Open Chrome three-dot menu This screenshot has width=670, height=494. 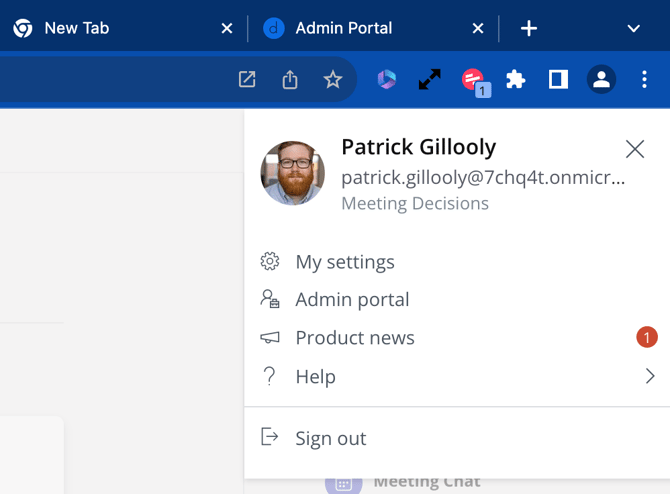point(645,80)
